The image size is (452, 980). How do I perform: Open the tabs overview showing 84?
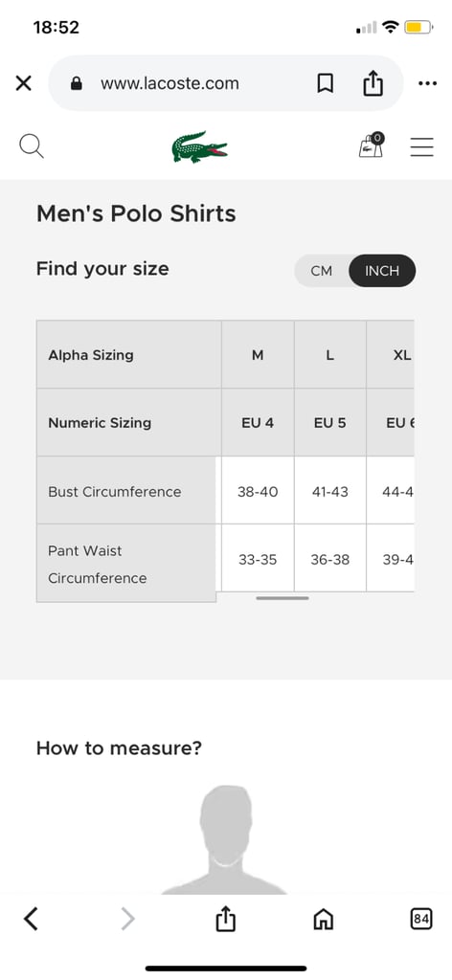(421, 919)
